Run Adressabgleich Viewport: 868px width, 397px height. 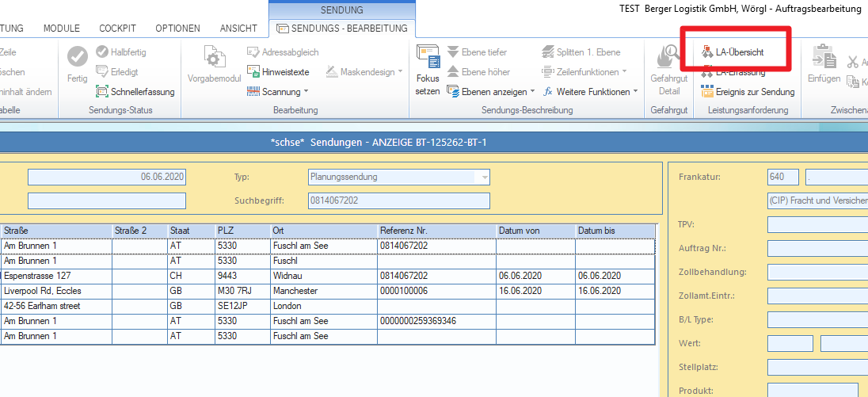(x=283, y=52)
